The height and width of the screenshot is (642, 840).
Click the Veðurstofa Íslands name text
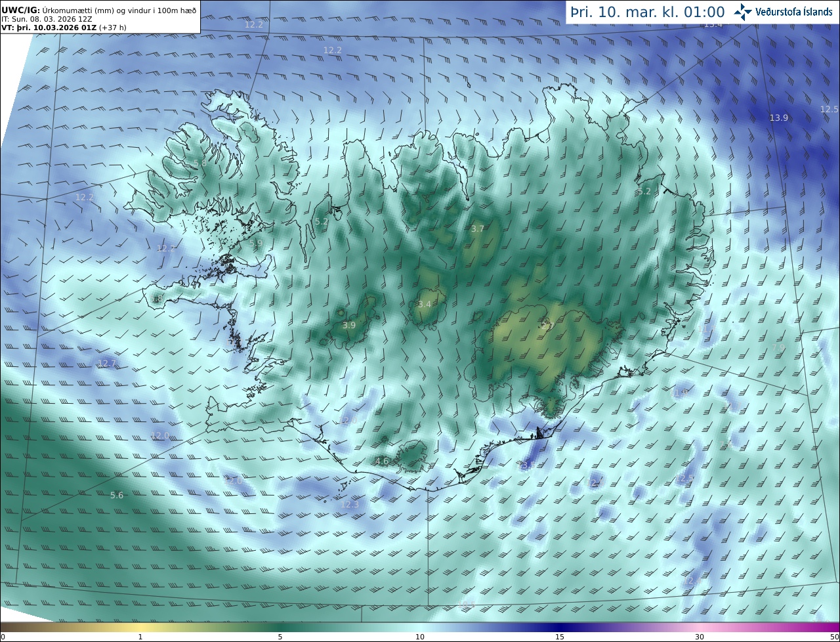coord(793,12)
